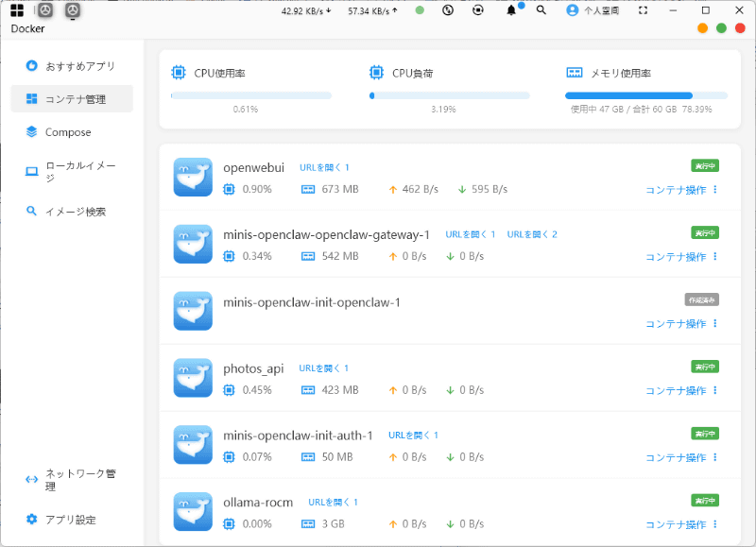
Task: Click the green status dot in title bar
Action: coord(420,10)
